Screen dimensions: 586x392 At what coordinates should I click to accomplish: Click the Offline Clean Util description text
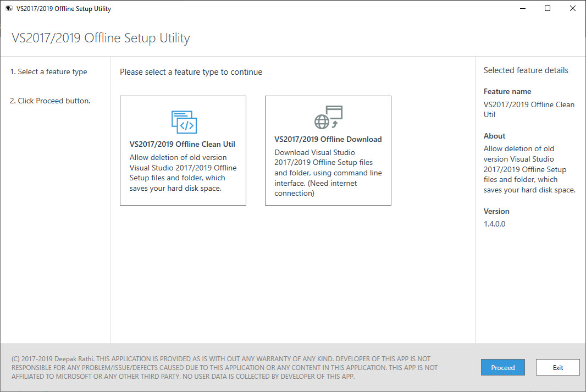coord(183,173)
